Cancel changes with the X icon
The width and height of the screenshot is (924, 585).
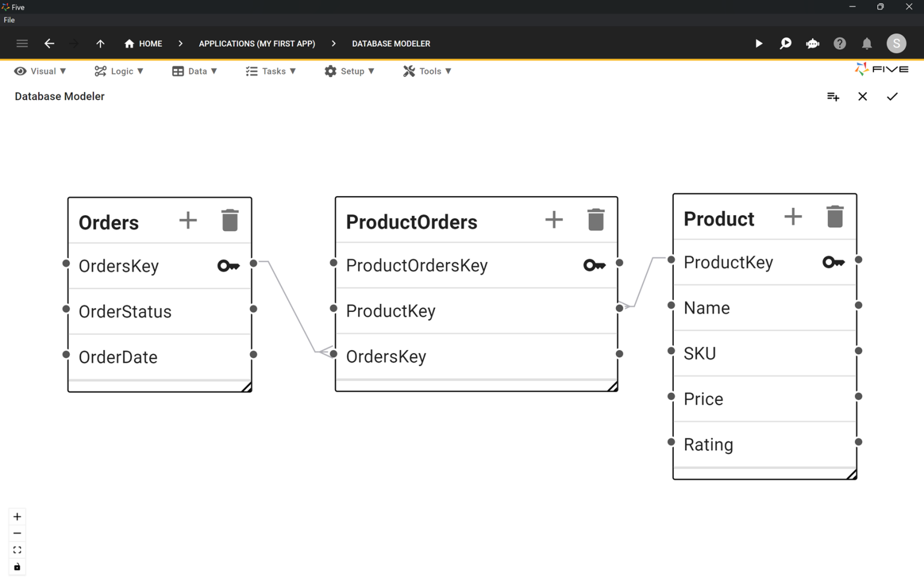pos(862,97)
